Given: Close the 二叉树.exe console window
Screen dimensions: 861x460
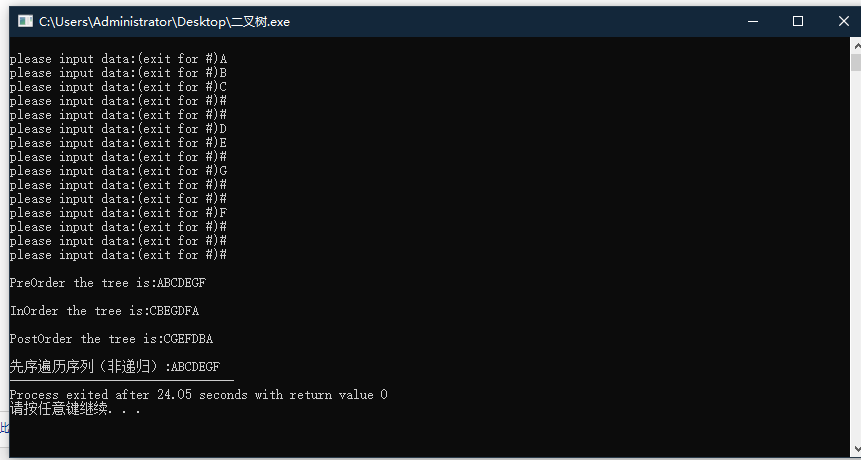Looking at the screenshot, I should pyautogui.click(x=843, y=21).
